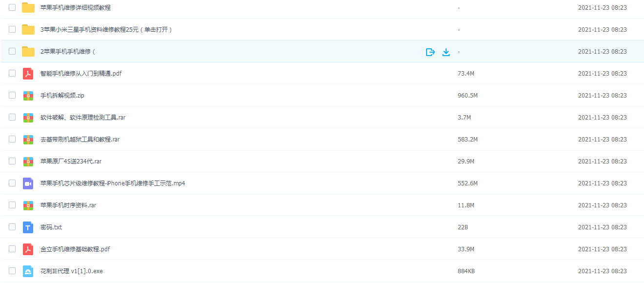Tick checkbox for 手机拆解视频.zip

(12, 95)
